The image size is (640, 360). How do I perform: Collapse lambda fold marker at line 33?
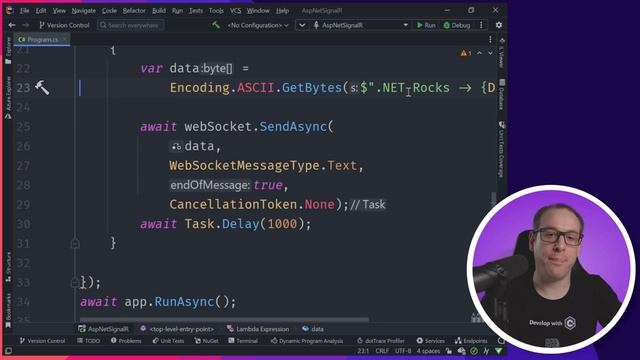(x=75, y=282)
